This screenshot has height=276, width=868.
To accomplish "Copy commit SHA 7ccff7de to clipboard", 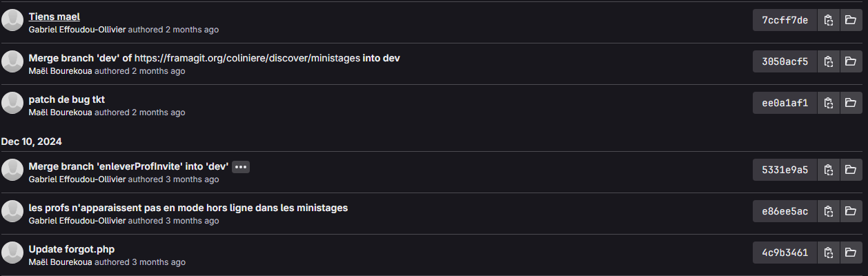I will pyautogui.click(x=828, y=20).
